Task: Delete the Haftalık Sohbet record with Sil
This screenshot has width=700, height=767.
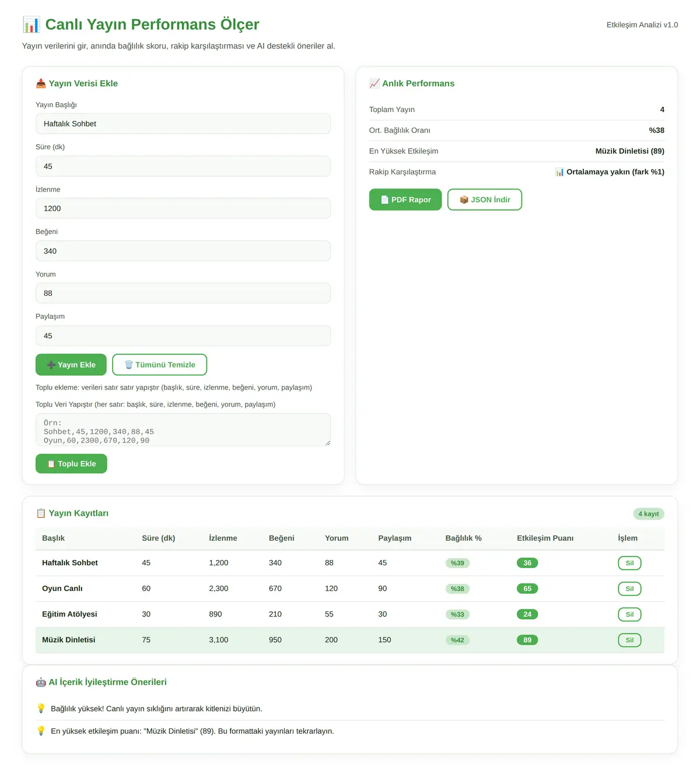Action: 629,563
